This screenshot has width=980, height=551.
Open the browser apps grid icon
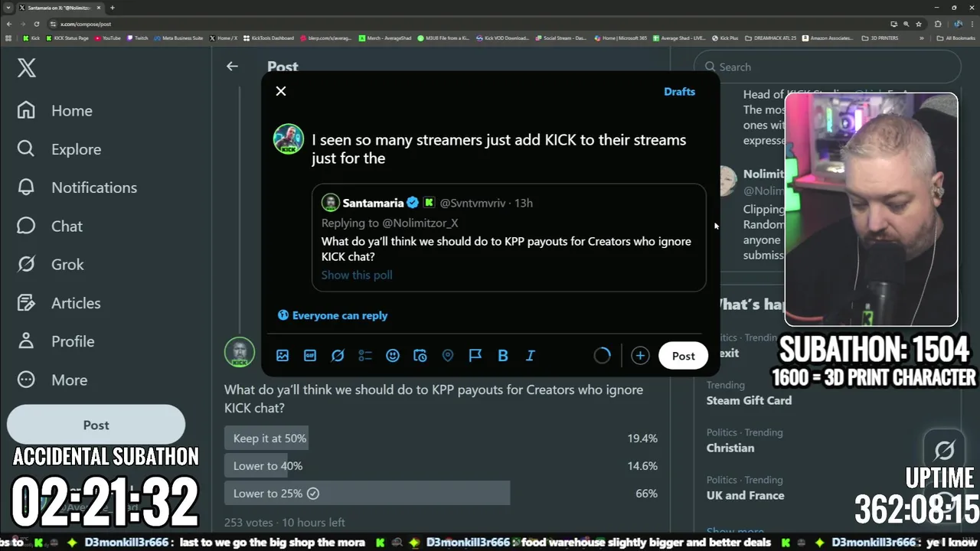pos(8,37)
